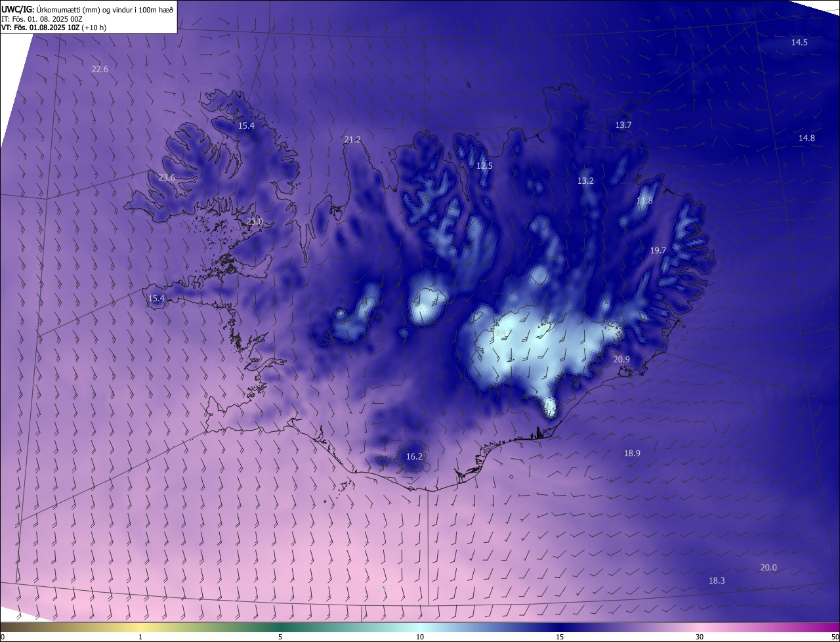Click the 23.0 value label on the map
The image size is (840, 642).
click(255, 221)
